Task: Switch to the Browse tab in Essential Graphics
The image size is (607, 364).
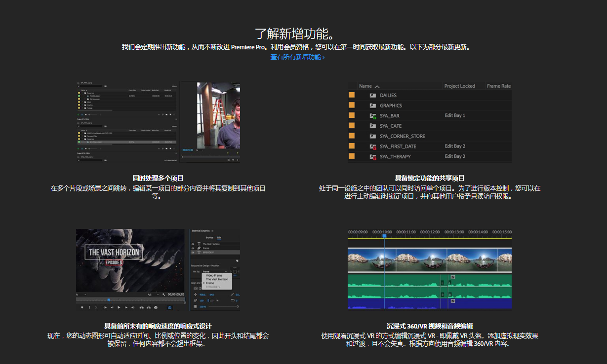Action: 209,238
